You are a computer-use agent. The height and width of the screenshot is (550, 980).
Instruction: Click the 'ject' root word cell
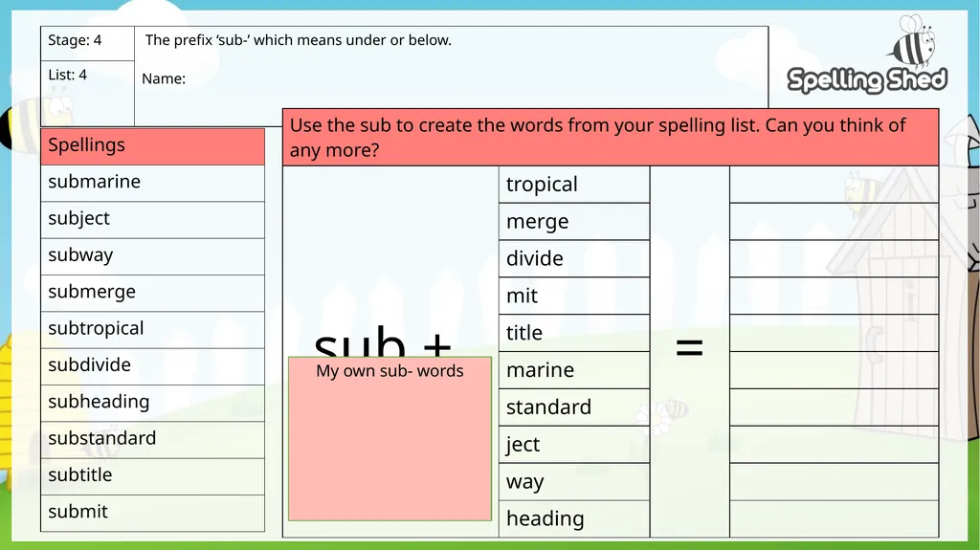[x=574, y=445]
